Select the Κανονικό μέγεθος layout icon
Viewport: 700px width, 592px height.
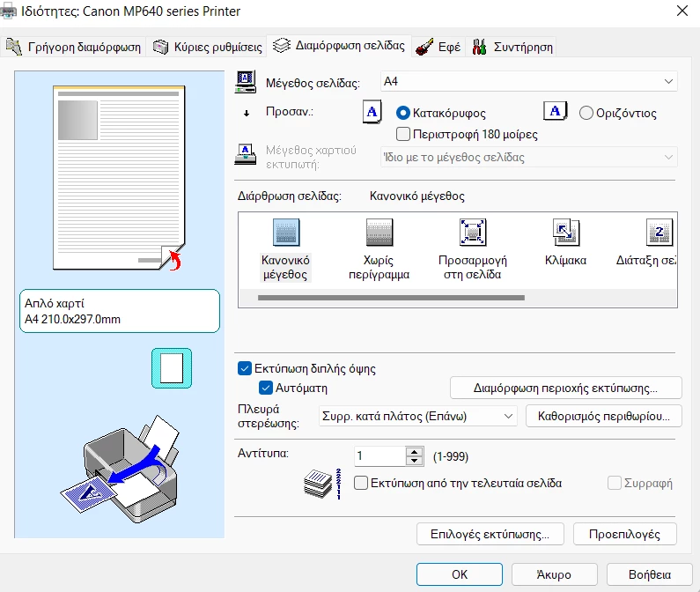285,232
